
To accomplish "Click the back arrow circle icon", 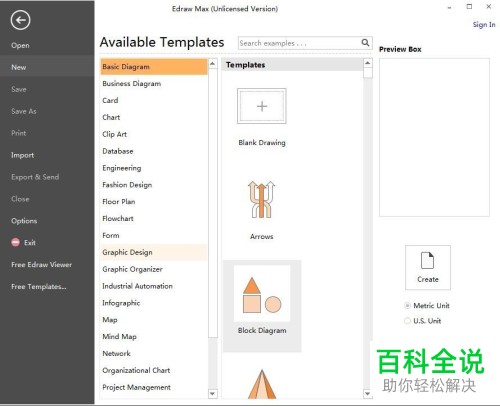I will coord(20,20).
